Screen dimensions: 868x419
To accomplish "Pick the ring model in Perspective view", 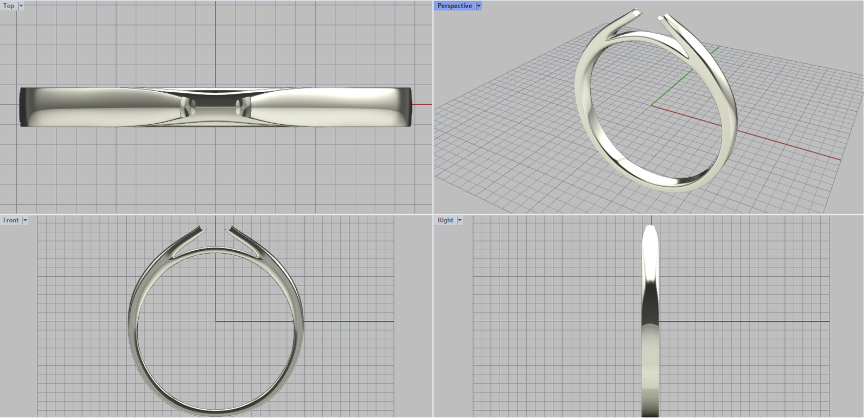I will [584, 109].
